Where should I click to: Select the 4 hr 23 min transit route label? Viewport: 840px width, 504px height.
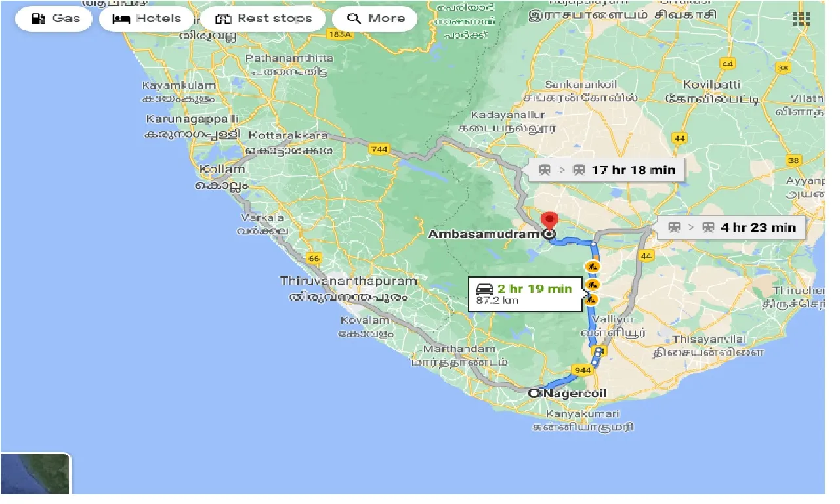(731, 228)
